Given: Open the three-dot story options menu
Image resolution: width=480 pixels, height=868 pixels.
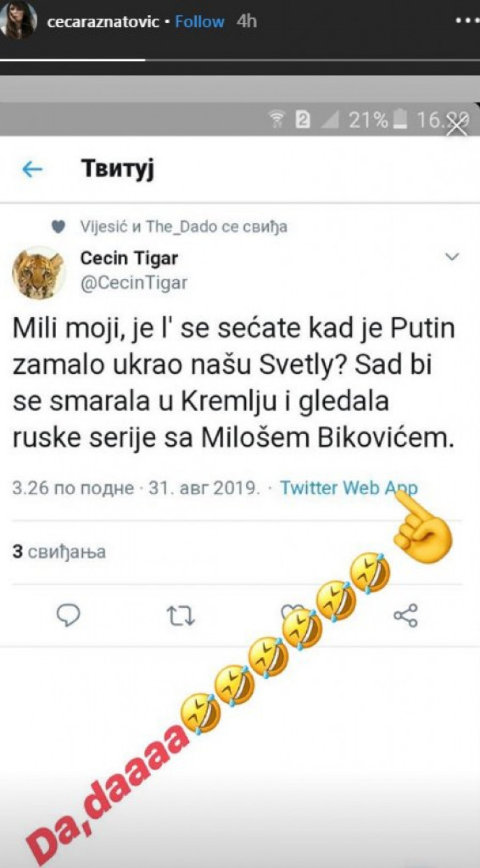Looking at the screenshot, I should tap(467, 21).
